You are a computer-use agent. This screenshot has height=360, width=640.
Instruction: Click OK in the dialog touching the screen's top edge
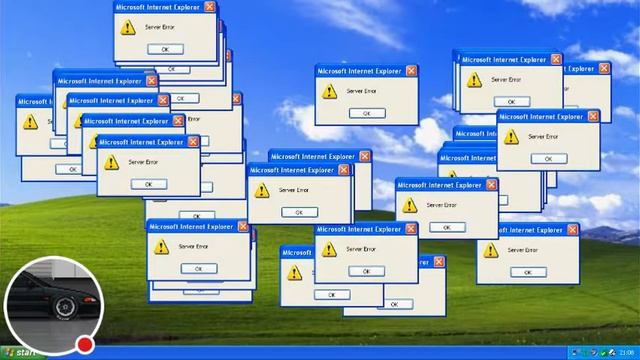point(165,49)
